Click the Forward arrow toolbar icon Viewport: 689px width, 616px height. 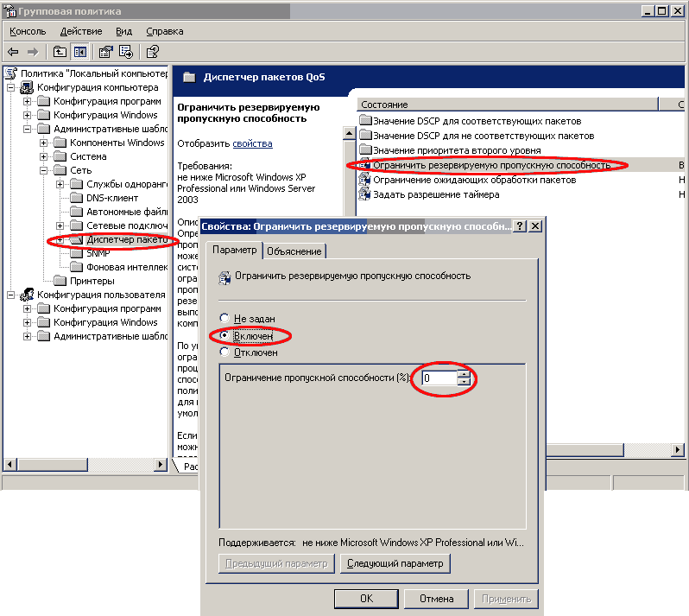click(33, 52)
